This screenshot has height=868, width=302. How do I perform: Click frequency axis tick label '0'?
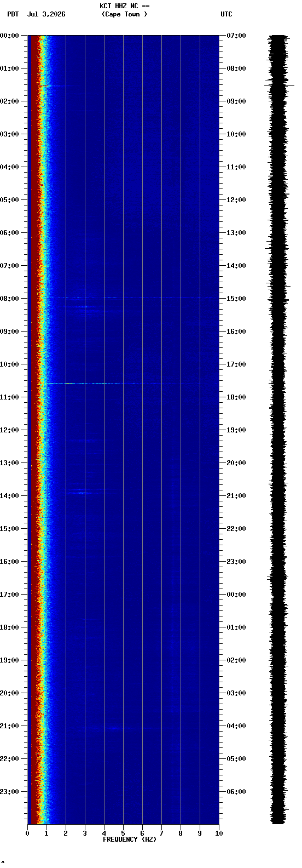click(x=27, y=833)
